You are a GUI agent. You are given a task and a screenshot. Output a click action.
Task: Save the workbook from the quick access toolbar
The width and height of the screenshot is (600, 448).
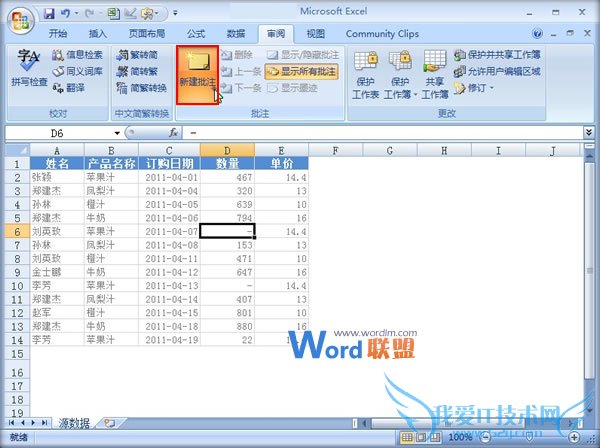click(x=49, y=13)
